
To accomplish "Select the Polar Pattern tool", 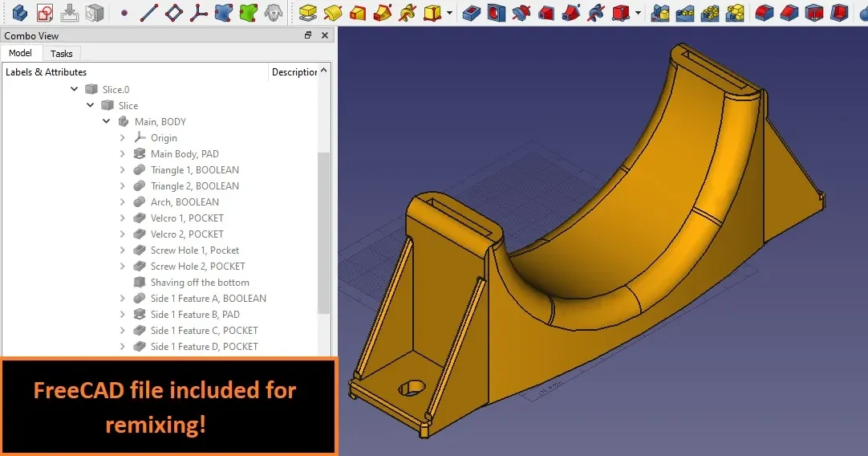I will 710,12.
